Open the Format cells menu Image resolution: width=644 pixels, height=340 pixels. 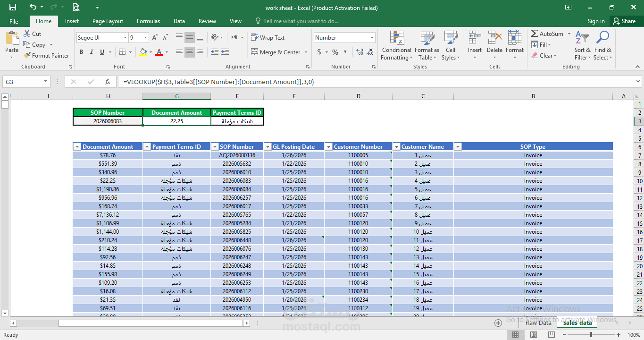click(515, 46)
